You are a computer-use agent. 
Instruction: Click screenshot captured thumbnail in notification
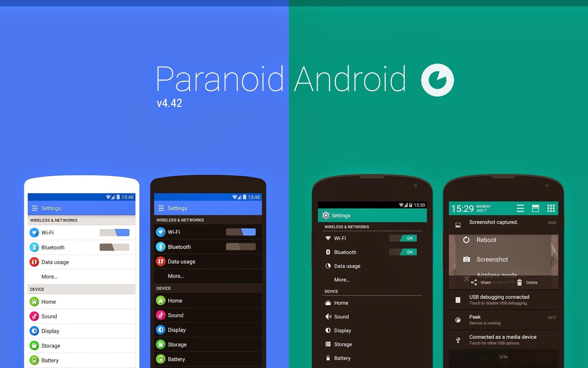pos(459,223)
